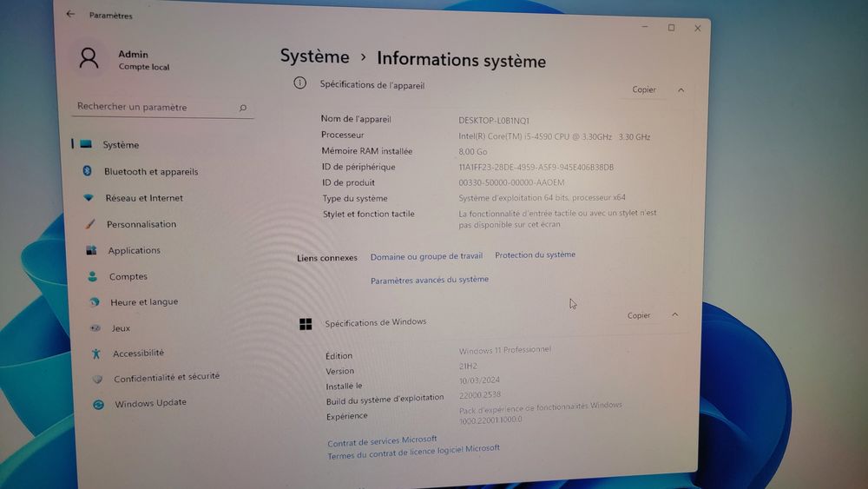Click the Applications sidebar icon
Image resolution: width=868 pixels, height=489 pixels.
91,250
